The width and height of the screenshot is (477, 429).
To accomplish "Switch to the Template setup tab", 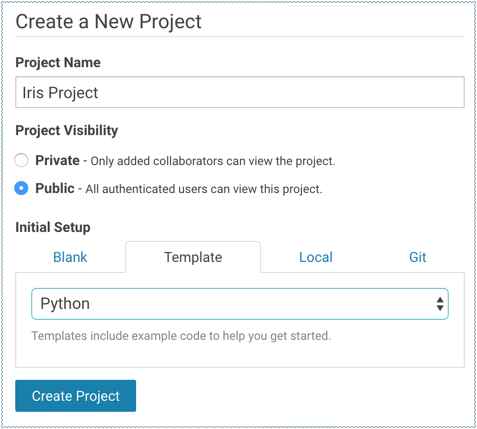I will (x=193, y=257).
